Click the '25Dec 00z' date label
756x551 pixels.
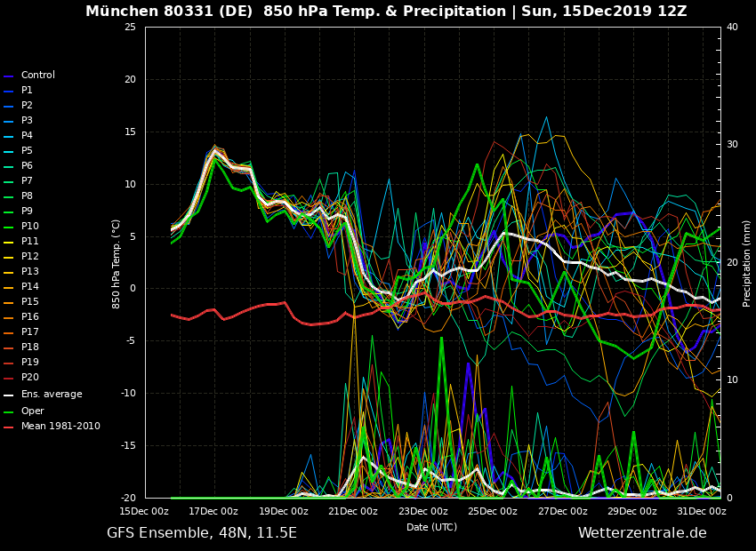click(492, 511)
